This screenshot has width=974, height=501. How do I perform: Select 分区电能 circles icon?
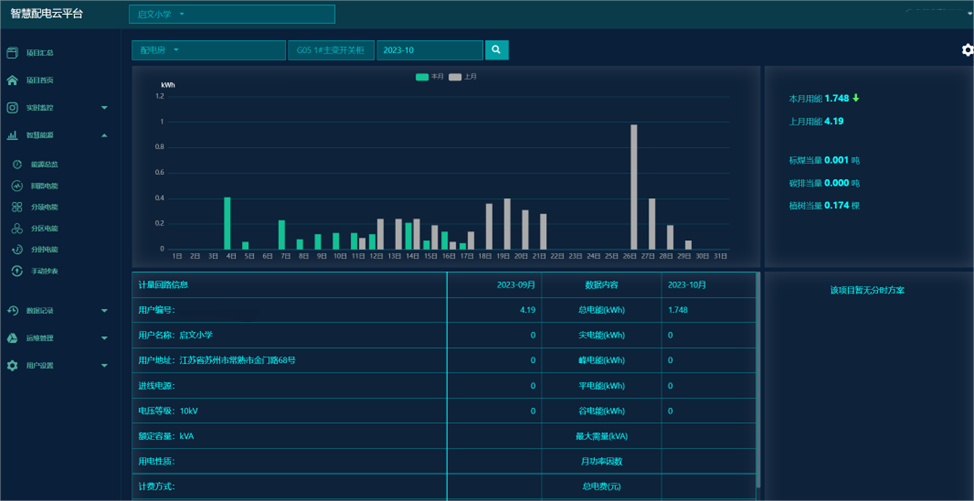click(17, 228)
